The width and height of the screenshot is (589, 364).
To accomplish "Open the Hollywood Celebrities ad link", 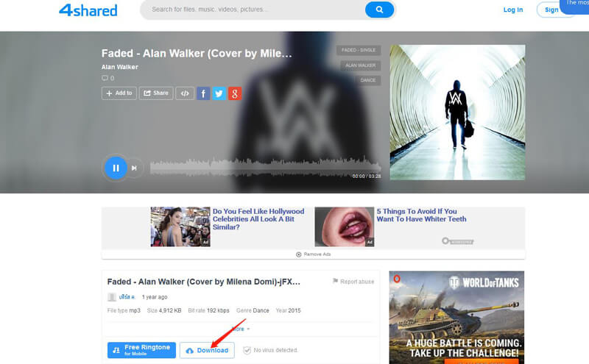I will (x=258, y=219).
